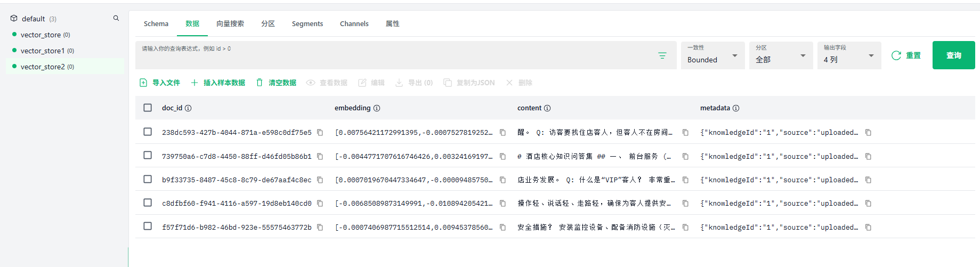980x267 pixels.
Task: Copy doc_id 739750a6-c7d8-4450-88ff-d46fd05b86b1
Action: [320, 156]
